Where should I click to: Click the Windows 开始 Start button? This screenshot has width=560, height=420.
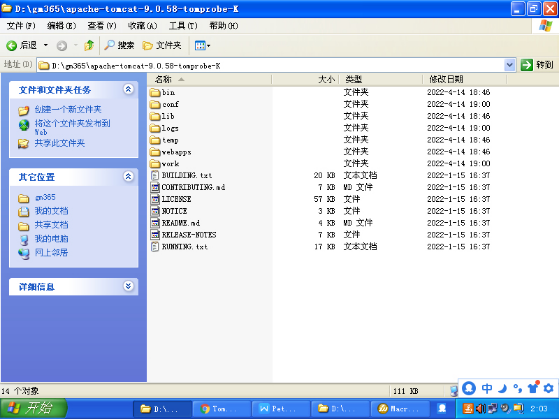34,409
